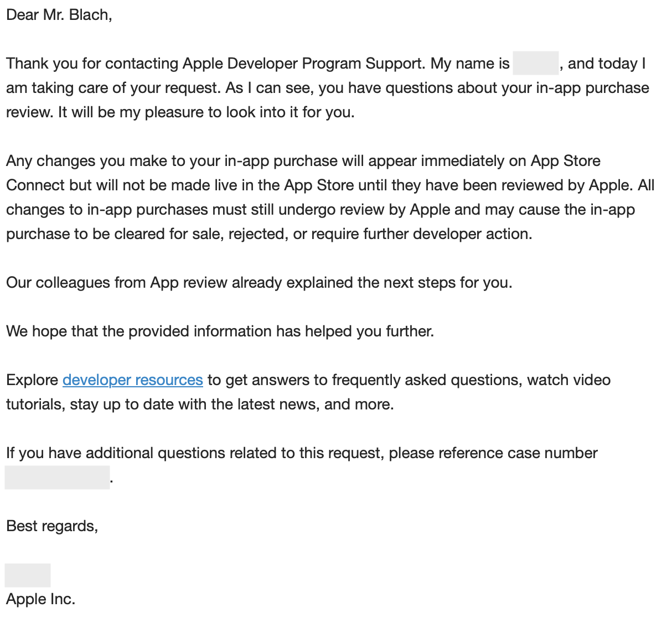The width and height of the screenshot is (672, 623).
Task: Click the 'Best regards,' closing line
Action: click(52, 526)
